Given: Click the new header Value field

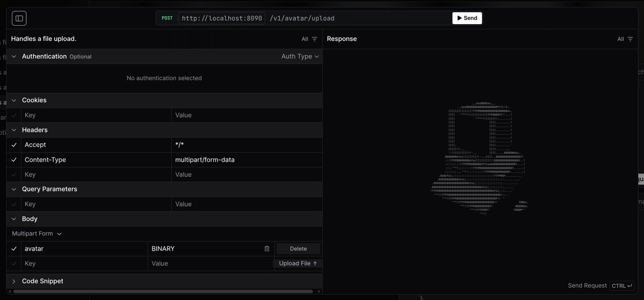Looking at the screenshot, I should (247, 174).
